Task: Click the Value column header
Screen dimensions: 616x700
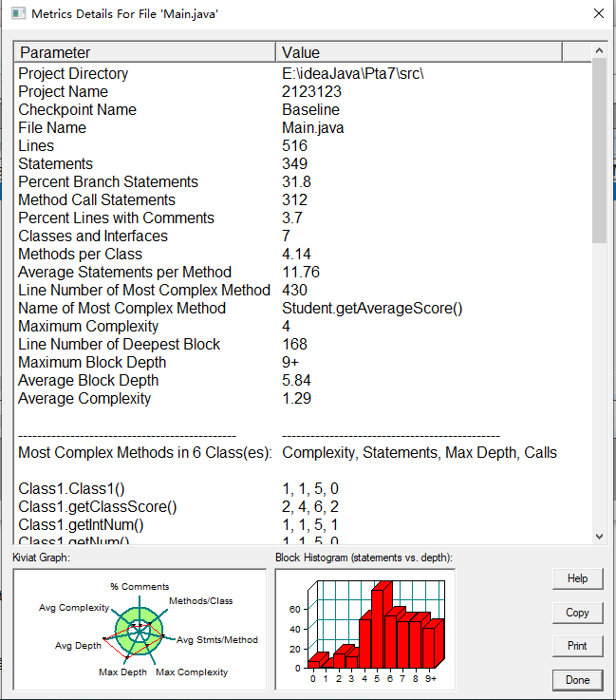Action: pos(419,52)
